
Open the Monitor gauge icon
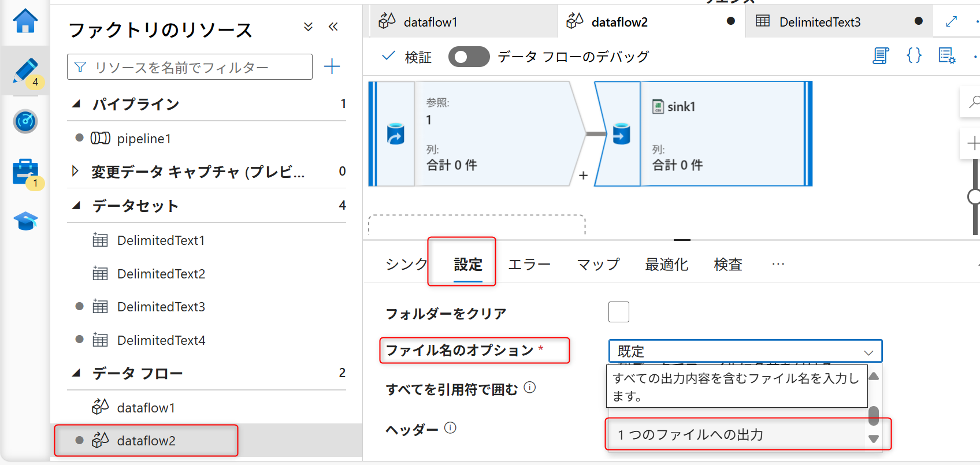click(x=25, y=121)
